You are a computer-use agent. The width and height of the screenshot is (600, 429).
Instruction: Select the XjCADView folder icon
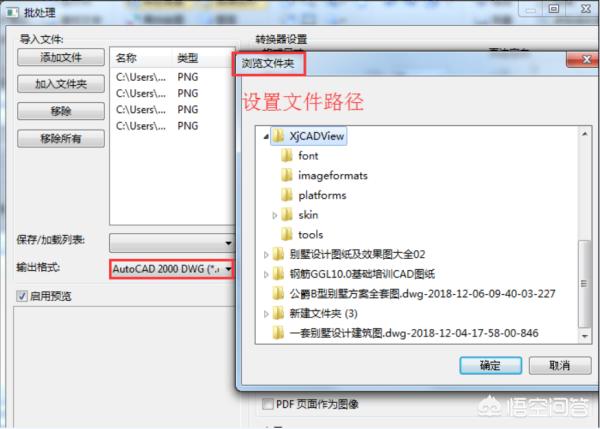278,136
